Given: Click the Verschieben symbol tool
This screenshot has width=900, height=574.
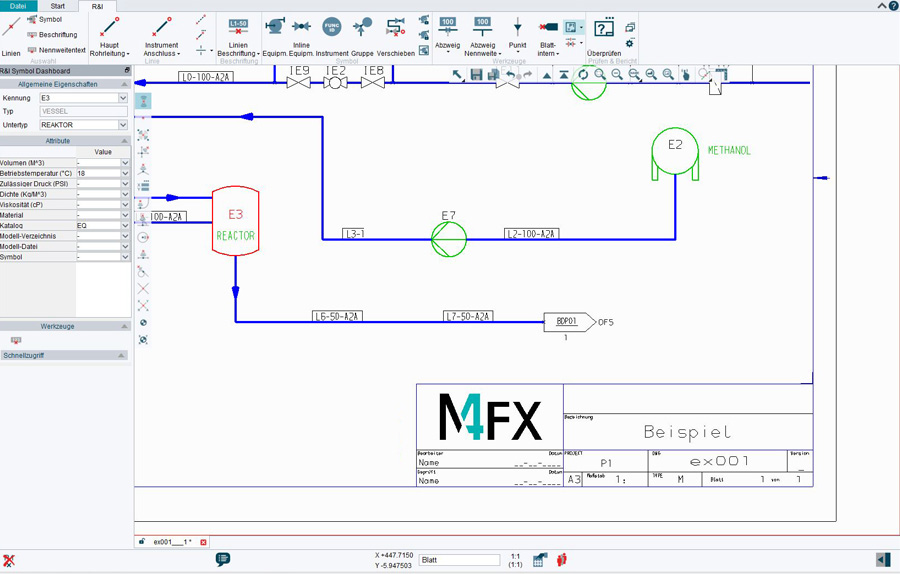Looking at the screenshot, I should [x=395, y=36].
